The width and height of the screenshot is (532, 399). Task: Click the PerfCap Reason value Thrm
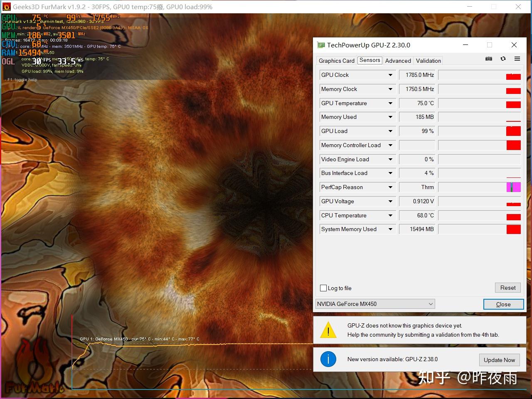coord(417,187)
